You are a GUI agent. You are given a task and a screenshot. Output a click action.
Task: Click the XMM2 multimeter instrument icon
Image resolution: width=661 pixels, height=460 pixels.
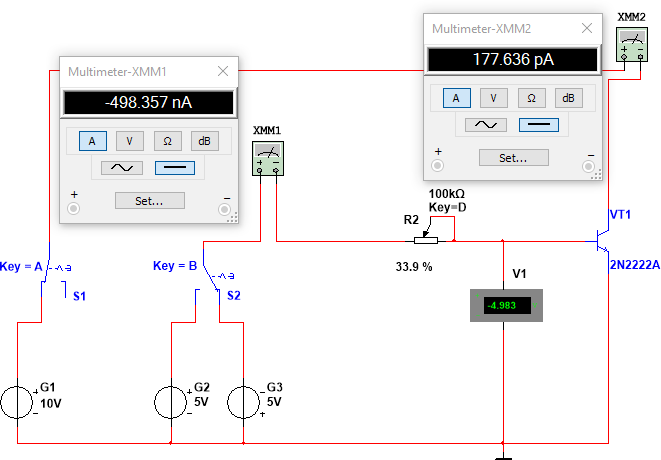[x=632, y=45]
